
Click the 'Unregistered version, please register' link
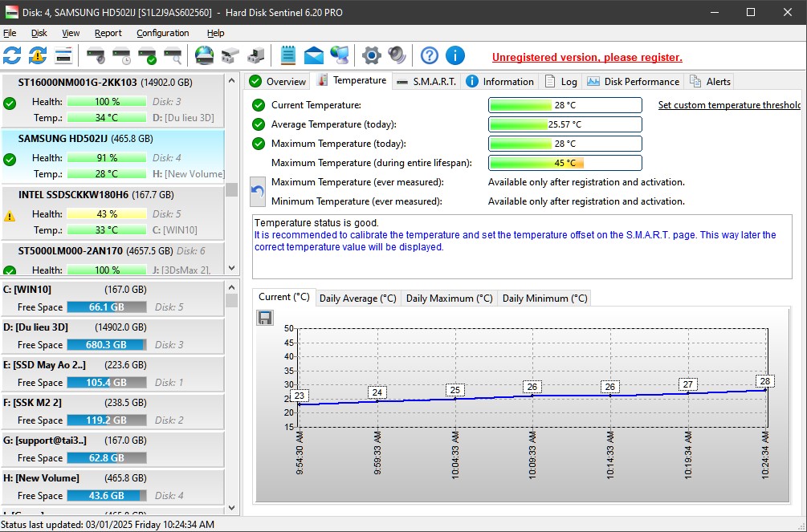(587, 57)
